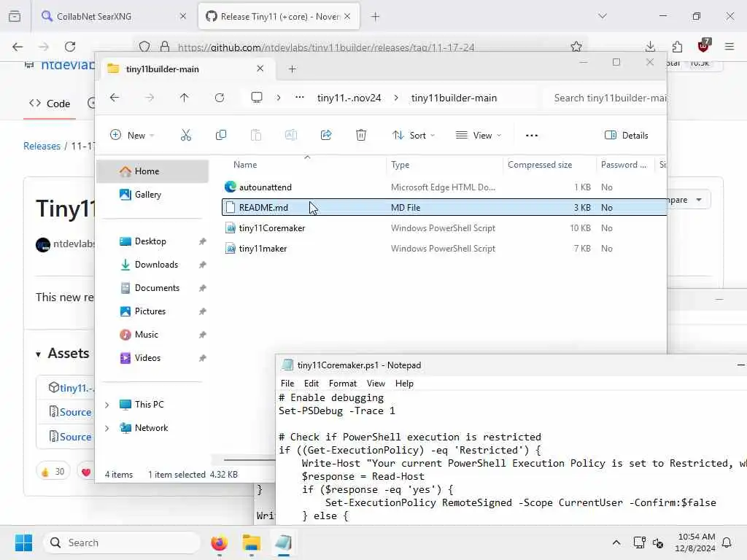Open the Sort dropdown in Explorer
The image size is (747, 560).
tap(413, 135)
